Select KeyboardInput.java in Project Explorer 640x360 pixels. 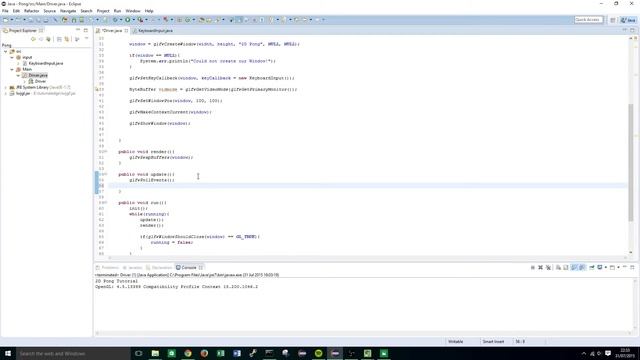pyautogui.click(x=43, y=63)
